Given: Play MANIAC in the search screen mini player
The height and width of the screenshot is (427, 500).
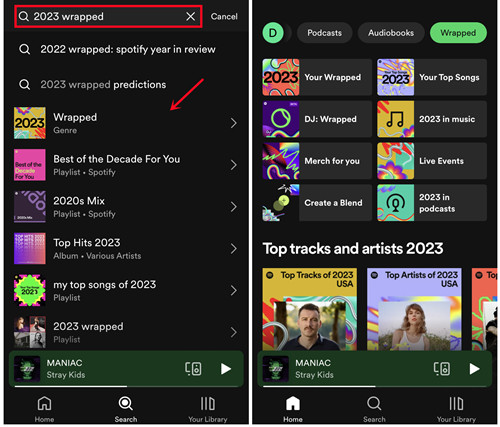Looking at the screenshot, I should pyautogui.click(x=226, y=369).
